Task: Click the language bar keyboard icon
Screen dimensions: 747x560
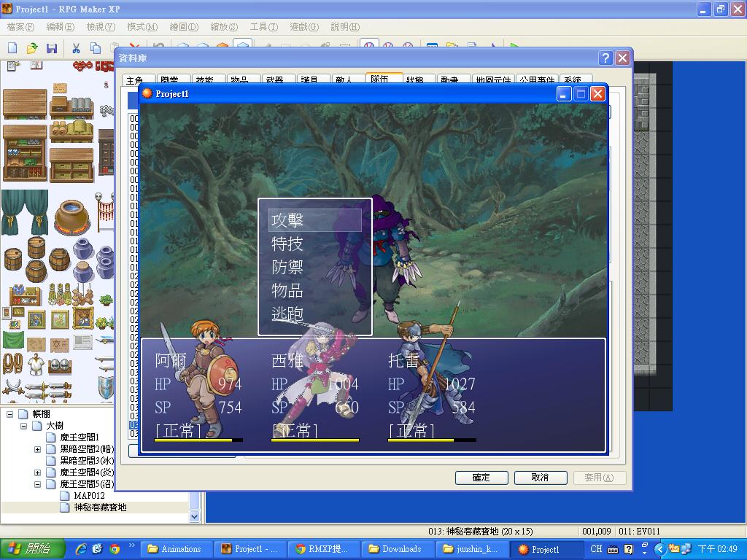Action: 613,550
